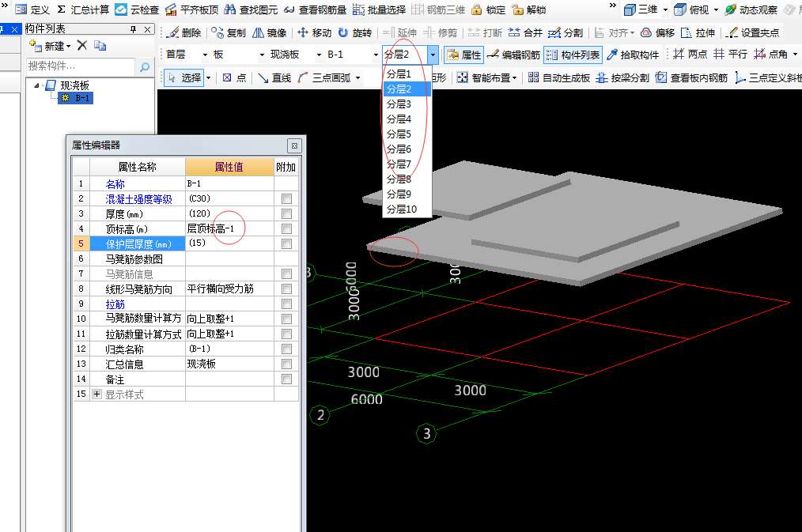Toggle 附加 checkbox for 拉筋
The image size is (802, 532).
pos(286,304)
